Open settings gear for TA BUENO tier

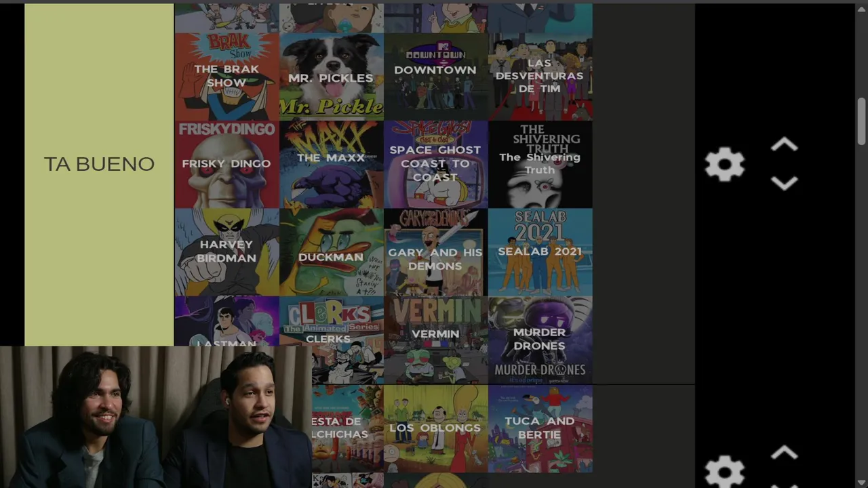(x=724, y=165)
